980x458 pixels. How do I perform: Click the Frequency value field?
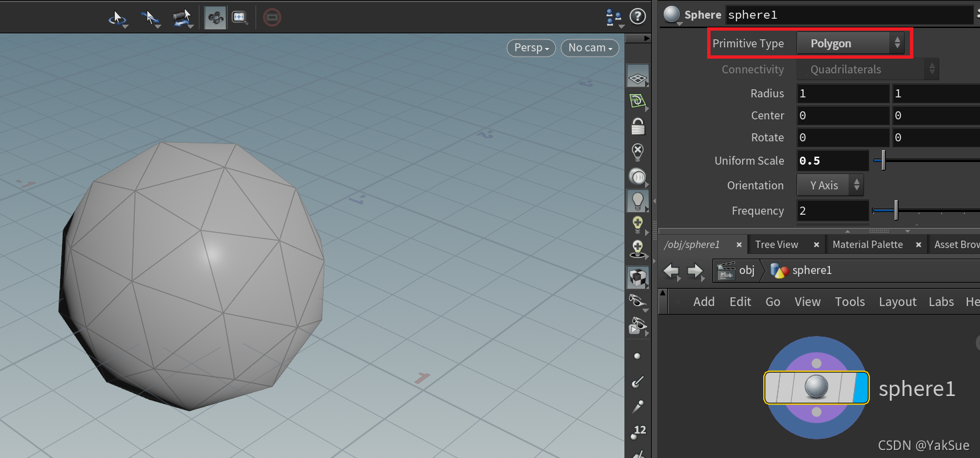coord(833,211)
